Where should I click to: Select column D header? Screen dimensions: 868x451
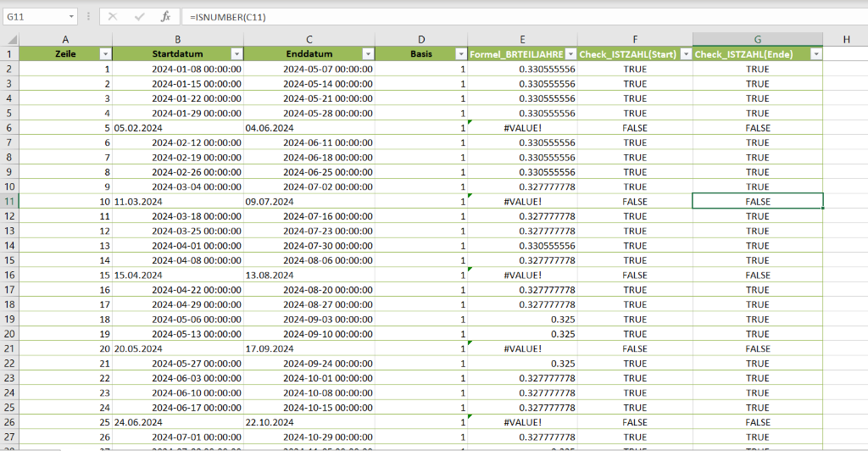click(x=421, y=39)
